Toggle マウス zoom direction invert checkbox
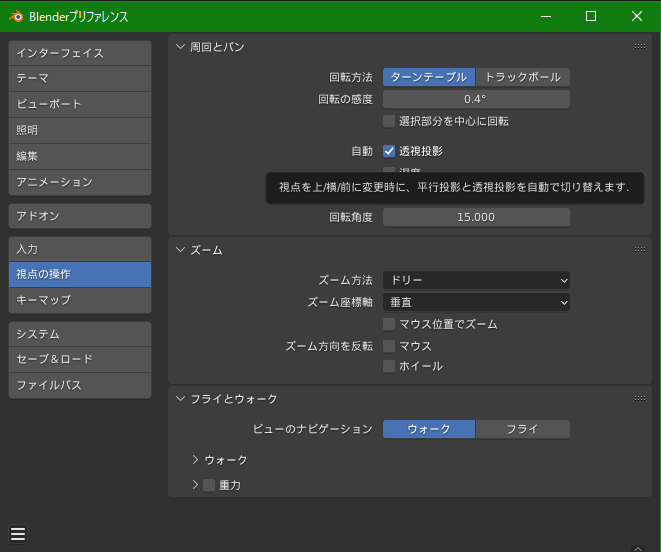Screen dimensions: 661x552 point(389,346)
